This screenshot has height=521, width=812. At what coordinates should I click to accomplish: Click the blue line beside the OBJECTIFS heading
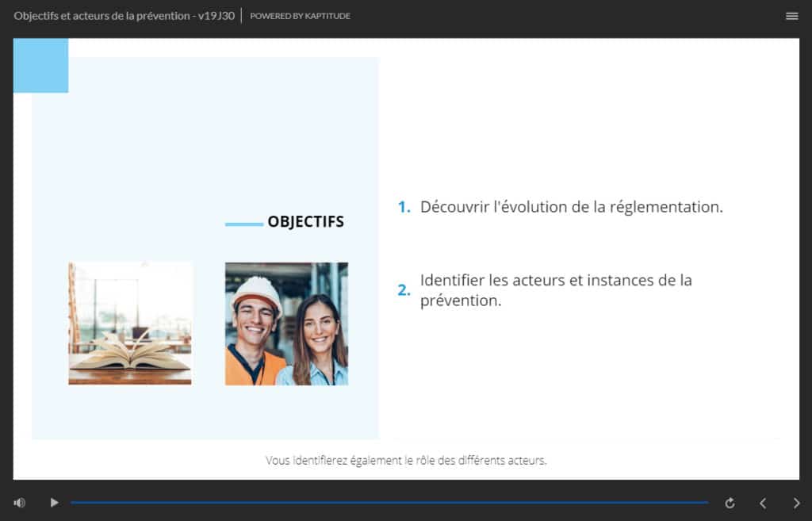point(243,224)
